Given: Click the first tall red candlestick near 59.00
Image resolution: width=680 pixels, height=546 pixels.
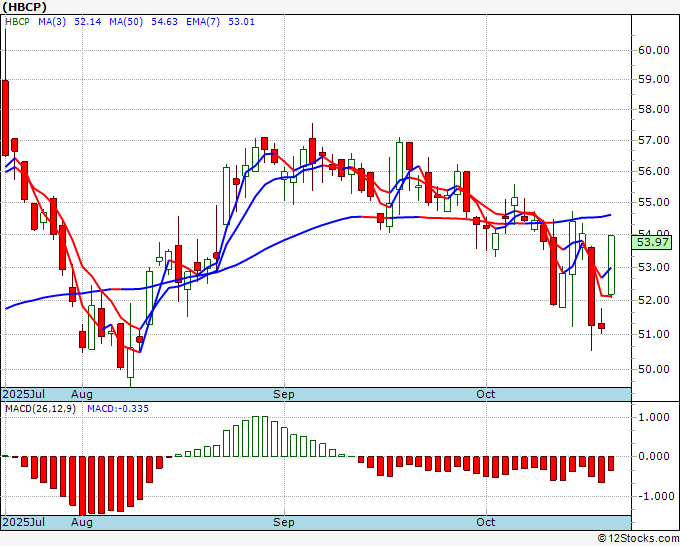Looking at the screenshot, I should [5, 118].
